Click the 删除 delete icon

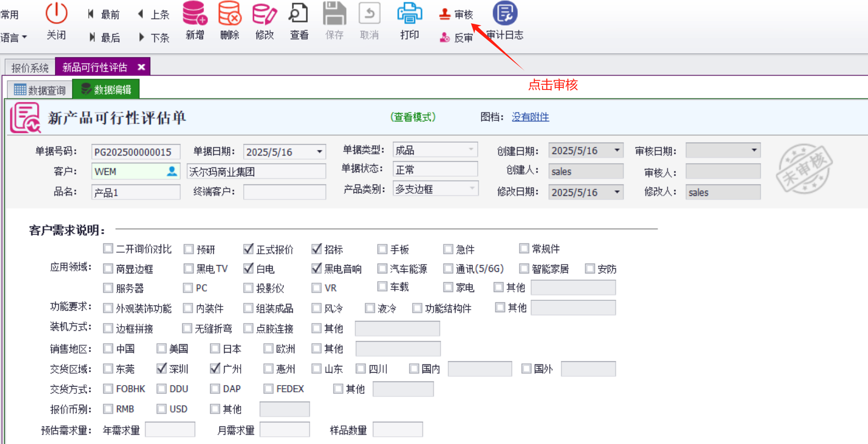tap(229, 14)
